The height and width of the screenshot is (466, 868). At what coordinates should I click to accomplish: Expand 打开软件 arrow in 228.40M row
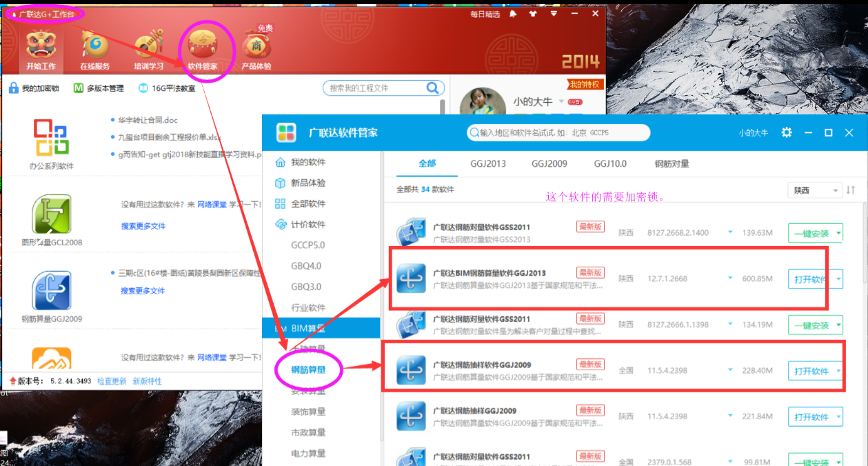point(838,371)
